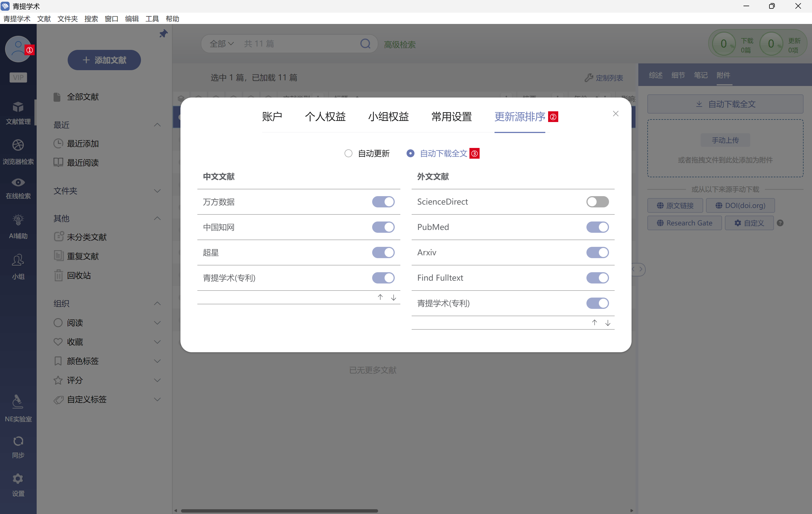Enable the ScienceDirect toggle
Image resolution: width=812 pixels, height=514 pixels.
[597, 202]
